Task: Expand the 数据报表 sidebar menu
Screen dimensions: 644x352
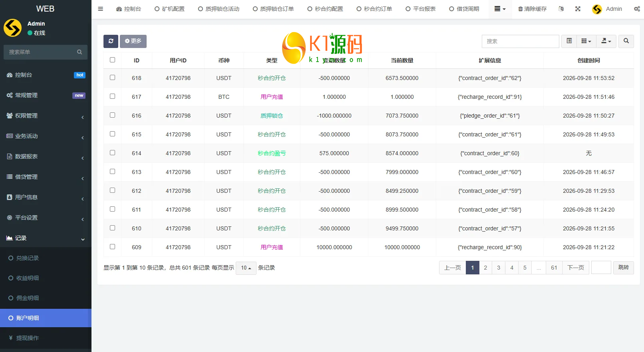Action: tap(46, 156)
